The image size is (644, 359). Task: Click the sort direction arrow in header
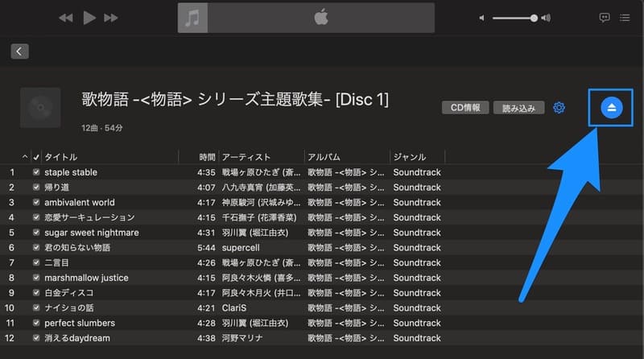click(24, 157)
